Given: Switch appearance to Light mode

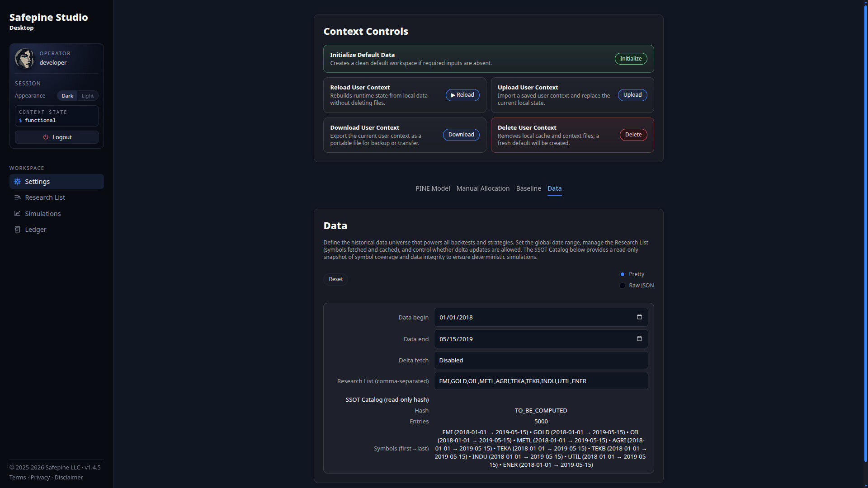Looking at the screenshot, I should coord(88,96).
